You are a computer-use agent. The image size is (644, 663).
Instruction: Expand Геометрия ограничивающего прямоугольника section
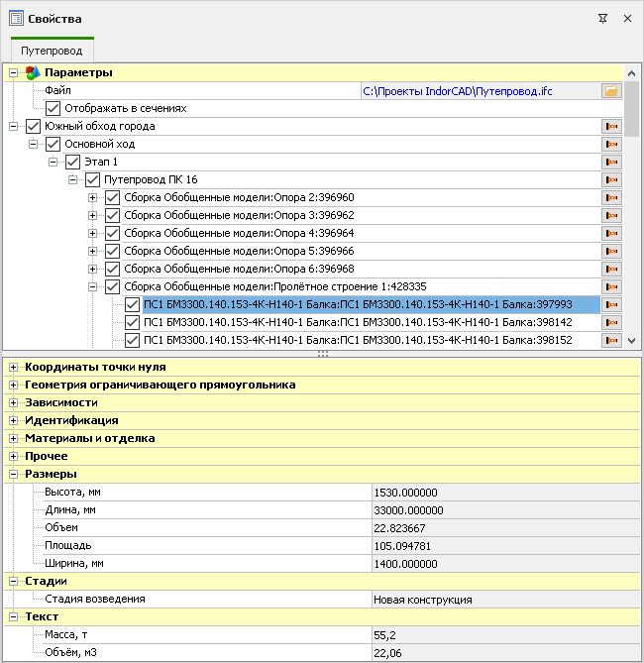point(13,385)
